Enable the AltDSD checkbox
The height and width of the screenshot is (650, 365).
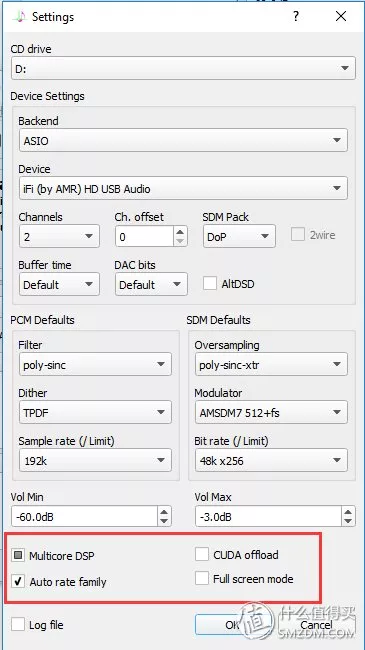pos(210,284)
